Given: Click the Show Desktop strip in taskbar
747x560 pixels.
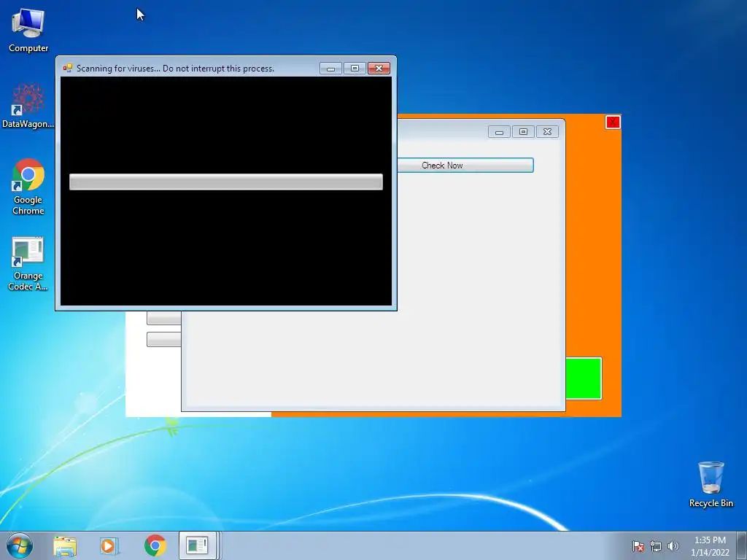Looking at the screenshot, I should [x=742, y=545].
